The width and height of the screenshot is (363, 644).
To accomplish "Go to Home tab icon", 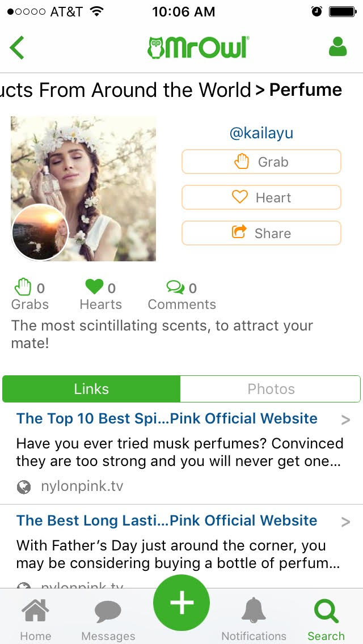I will coord(35,611).
